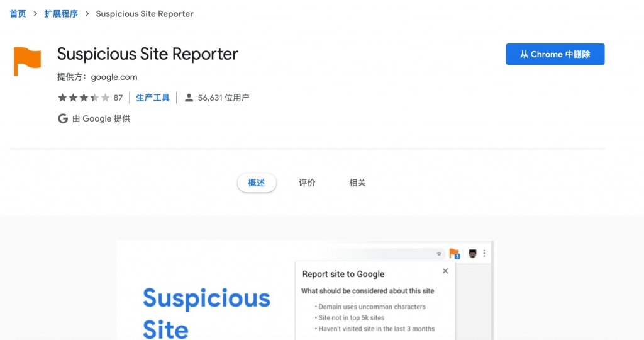644x340 pixels.
Task: Go to the 首页 breadcrumb link
Action: tap(18, 14)
